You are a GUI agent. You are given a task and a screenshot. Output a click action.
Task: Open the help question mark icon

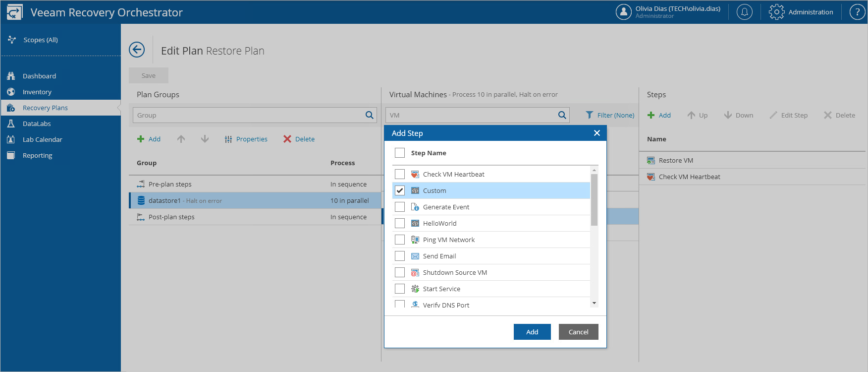857,12
